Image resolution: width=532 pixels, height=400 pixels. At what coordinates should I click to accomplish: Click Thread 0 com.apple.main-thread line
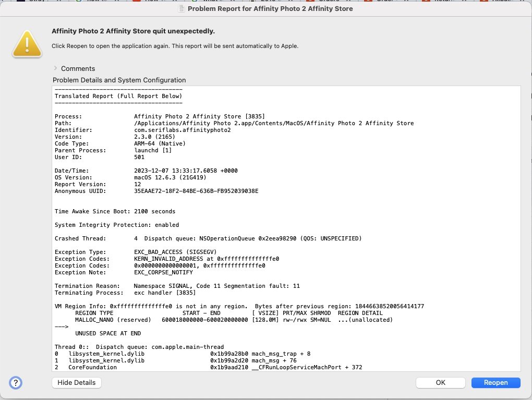coord(139,347)
